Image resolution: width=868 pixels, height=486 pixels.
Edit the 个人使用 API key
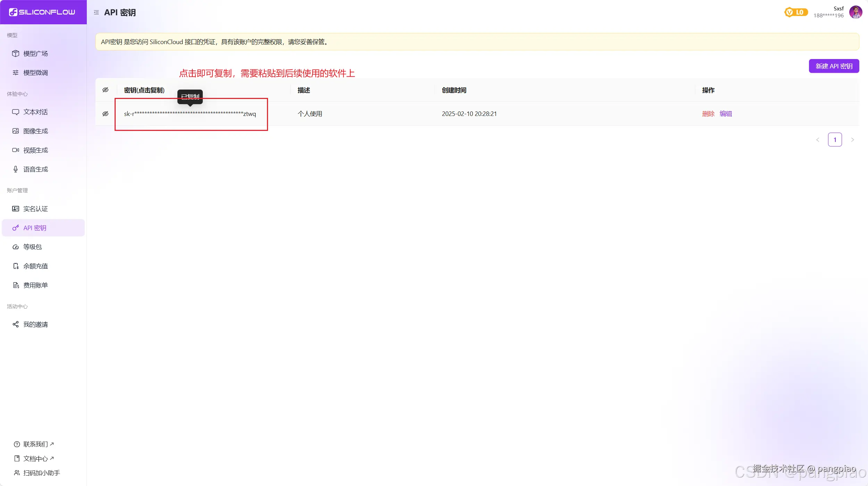tap(726, 114)
